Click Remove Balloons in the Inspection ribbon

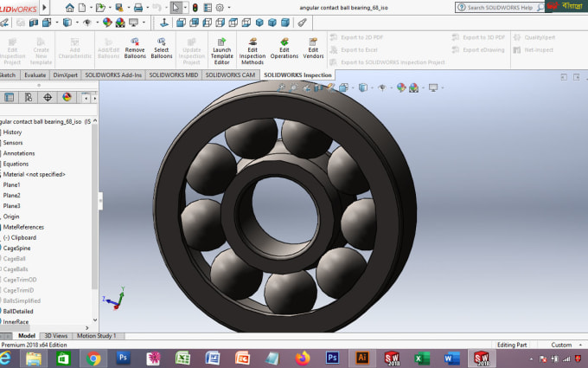135,48
